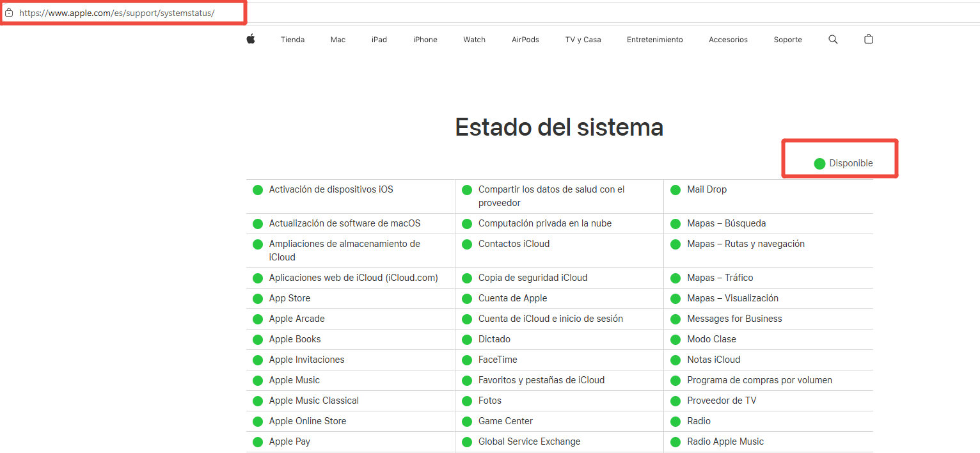Open the Mac menu
The image size is (980, 453).
tap(338, 40)
